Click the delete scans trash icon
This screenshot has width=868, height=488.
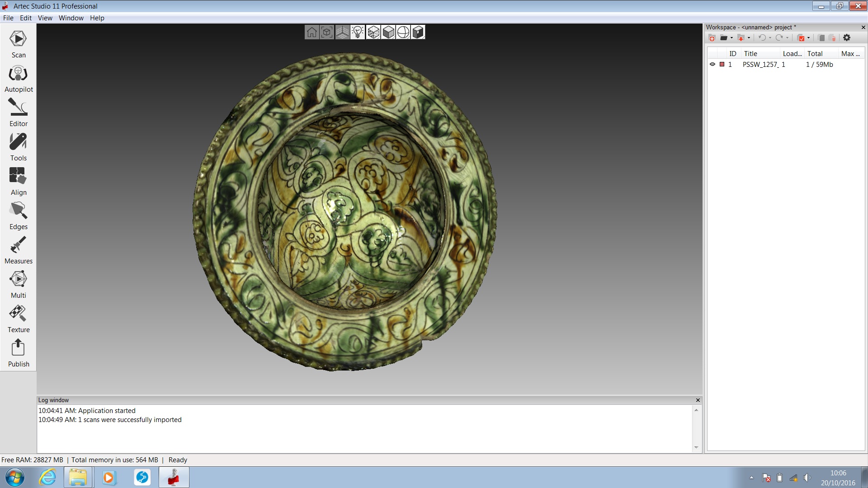pos(832,38)
